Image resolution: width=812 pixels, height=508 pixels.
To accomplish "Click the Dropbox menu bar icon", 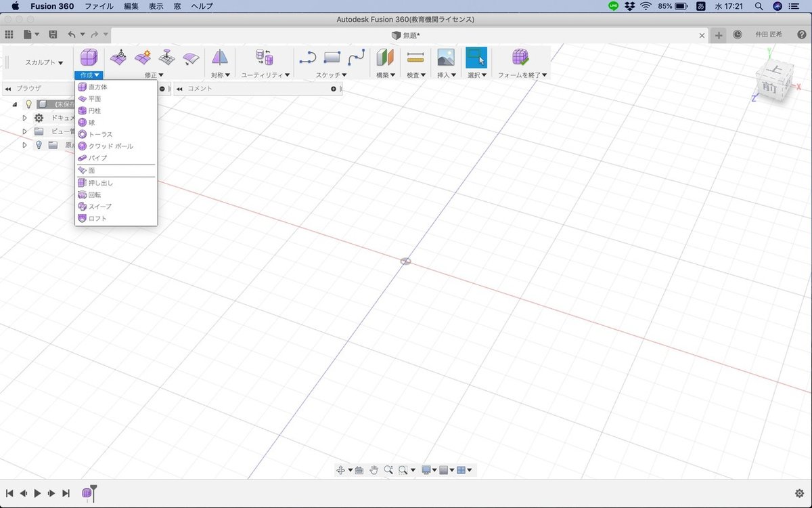I will [630, 5].
